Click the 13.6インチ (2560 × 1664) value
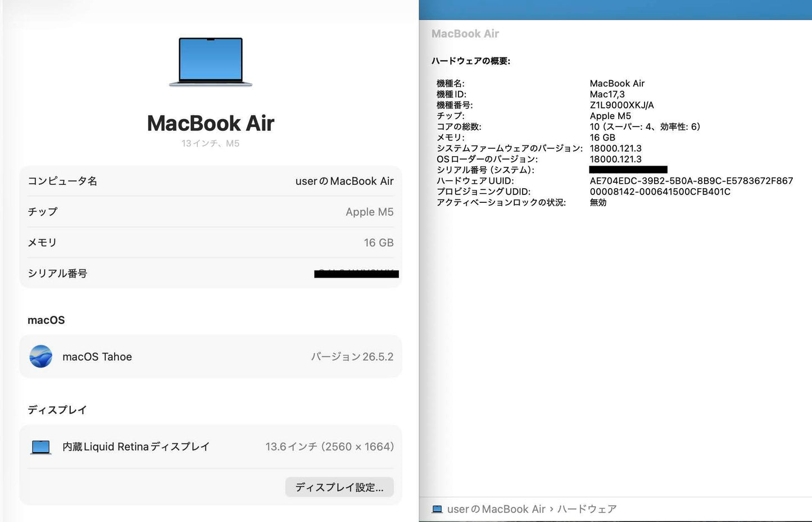 click(330, 447)
